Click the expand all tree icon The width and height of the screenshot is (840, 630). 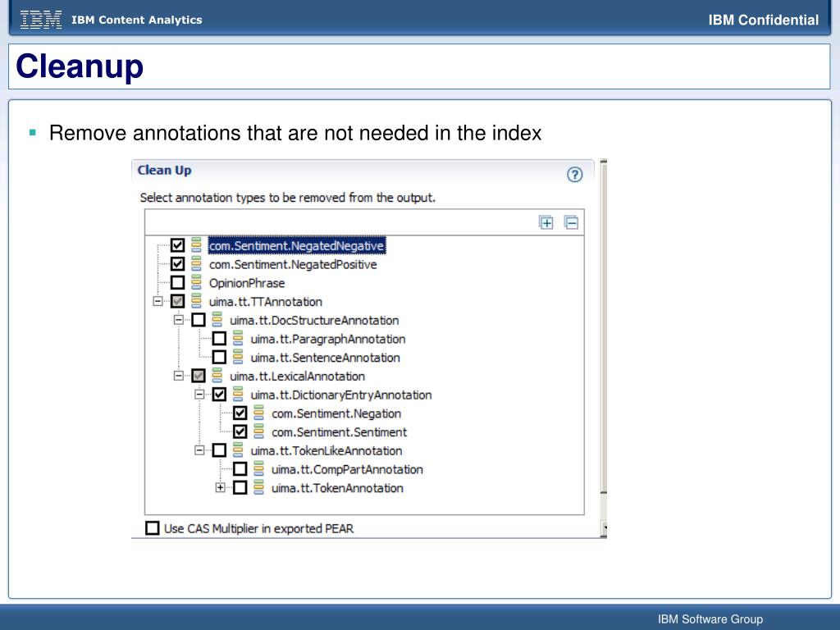[546, 222]
